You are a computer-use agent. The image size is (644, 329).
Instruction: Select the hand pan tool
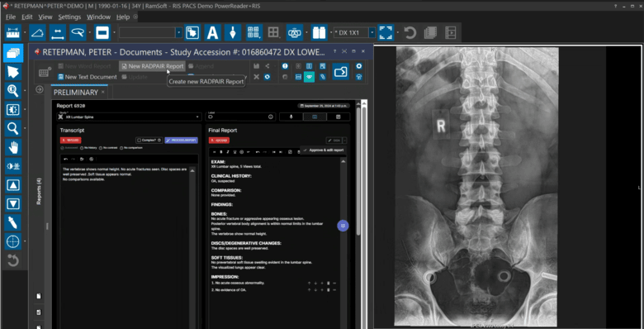click(13, 148)
